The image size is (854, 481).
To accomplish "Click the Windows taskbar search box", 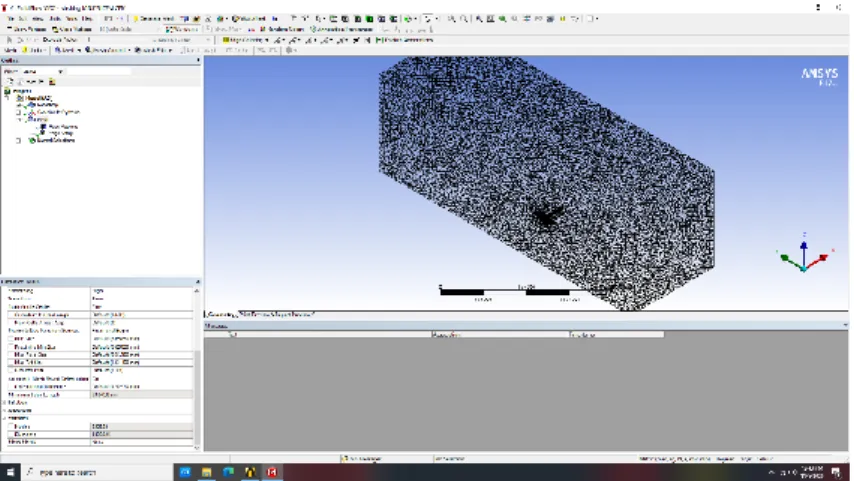I will (95, 472).
